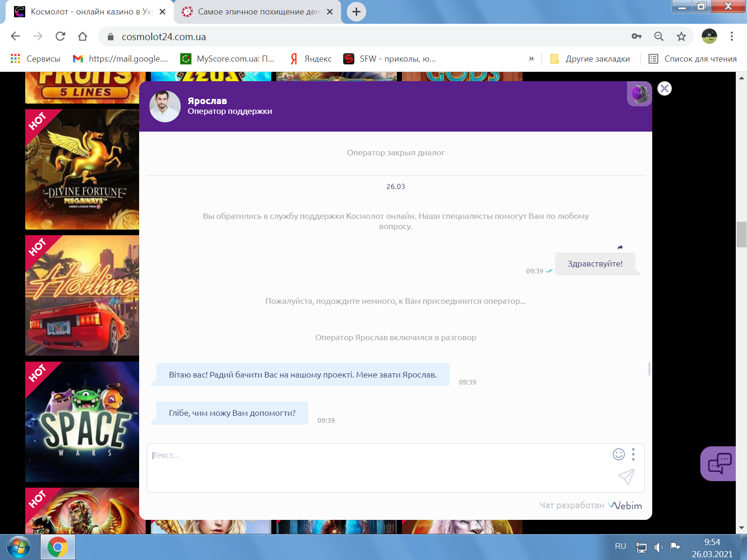Open the Fruits 5 Lines game thumbnail
The width and height of the screenshot is (747, 560).
pyautogui.click(x=82, y=88)
